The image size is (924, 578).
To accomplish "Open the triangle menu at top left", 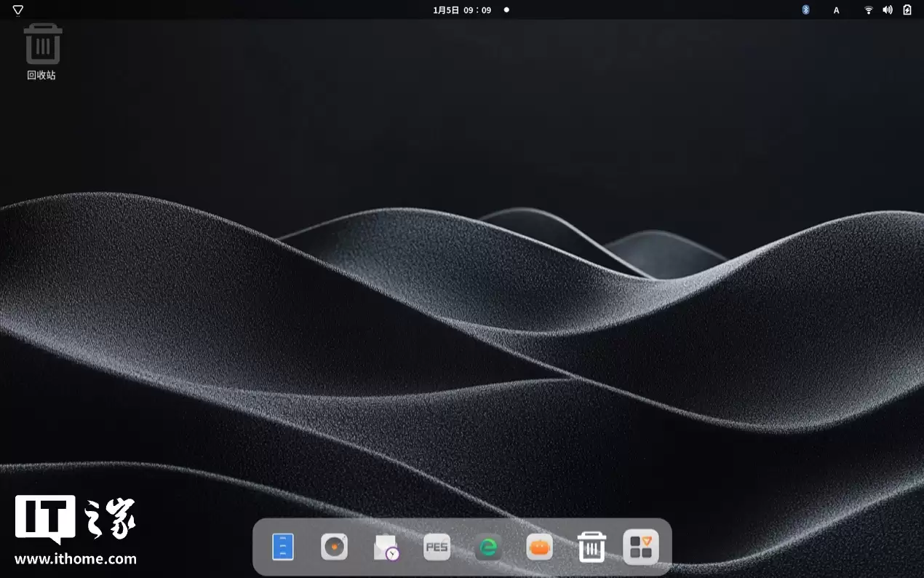I will coord(17,9).
